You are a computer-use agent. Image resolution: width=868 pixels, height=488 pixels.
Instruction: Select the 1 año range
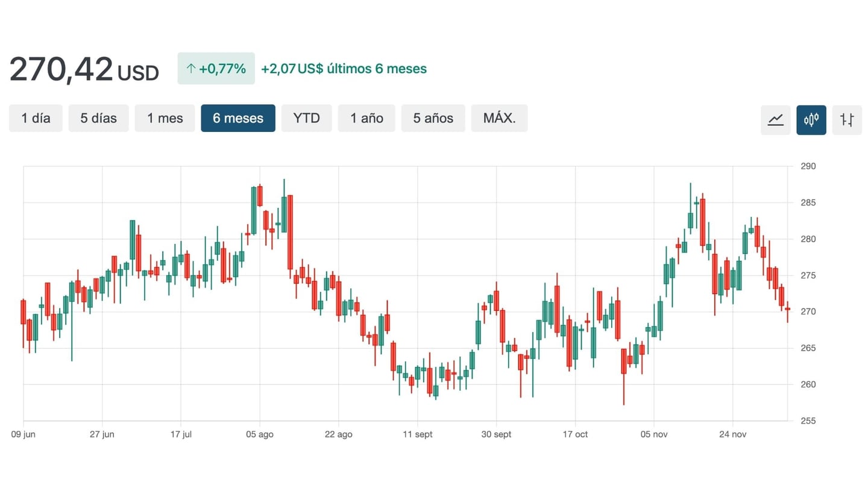(366, 118)
